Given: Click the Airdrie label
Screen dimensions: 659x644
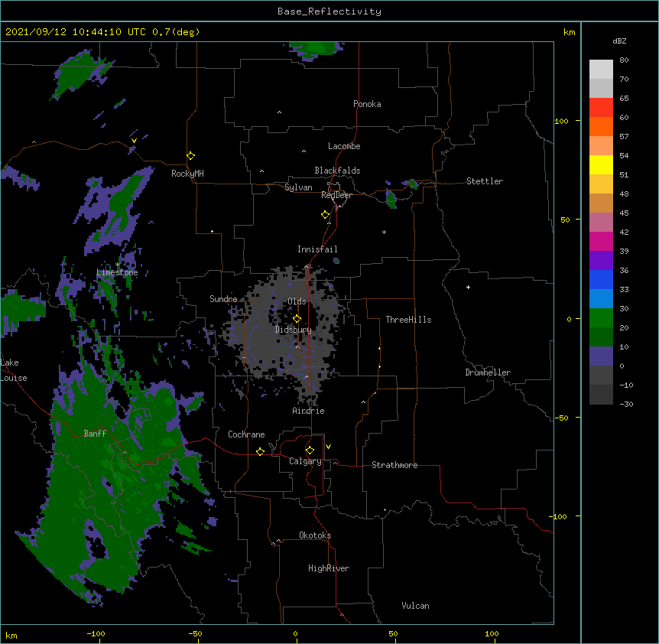Looking at the screenshot, I should [309, 411].
